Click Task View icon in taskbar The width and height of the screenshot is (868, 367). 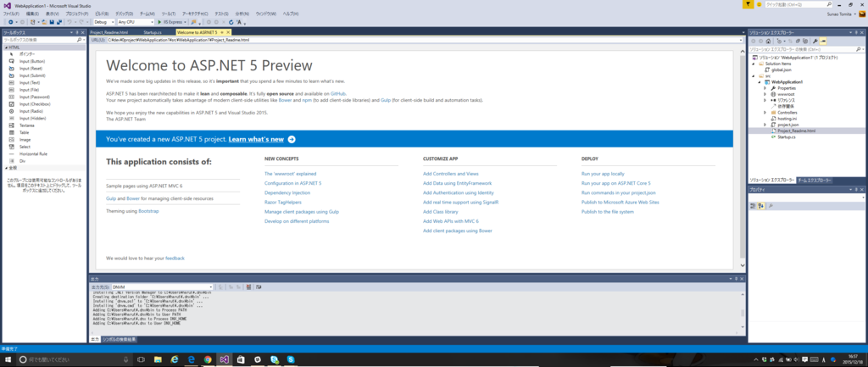pyautogui.click(x=140, y=359)
